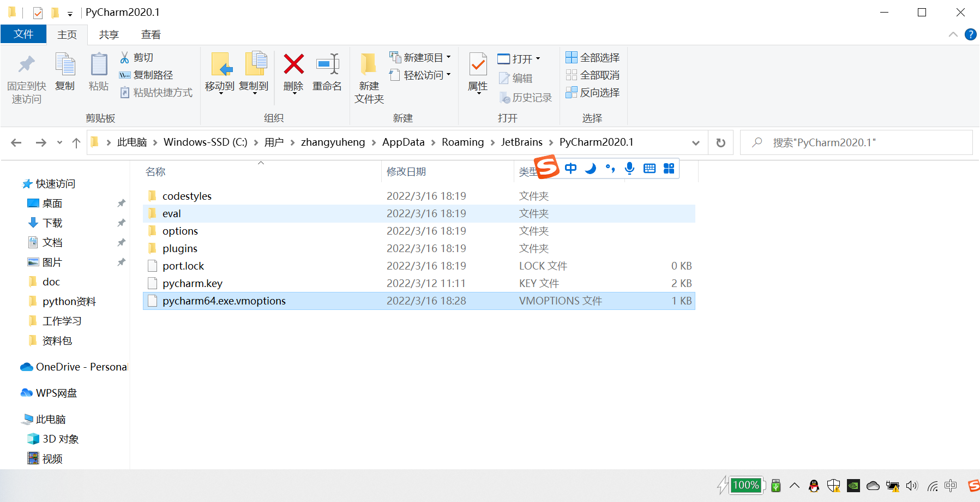Refresh the current folder
This screenshot has height=502, width=980.
coord(720,142)
